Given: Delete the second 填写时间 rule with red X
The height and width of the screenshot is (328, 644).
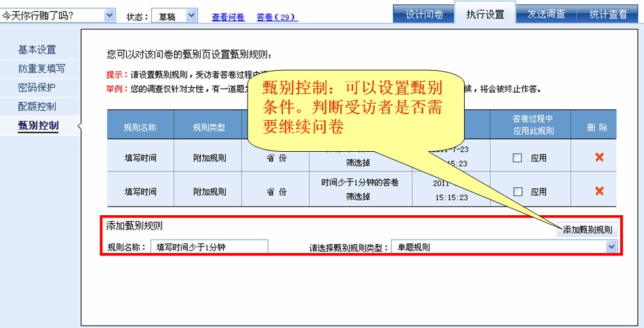Looking at the screenshot, I should 599,191.
